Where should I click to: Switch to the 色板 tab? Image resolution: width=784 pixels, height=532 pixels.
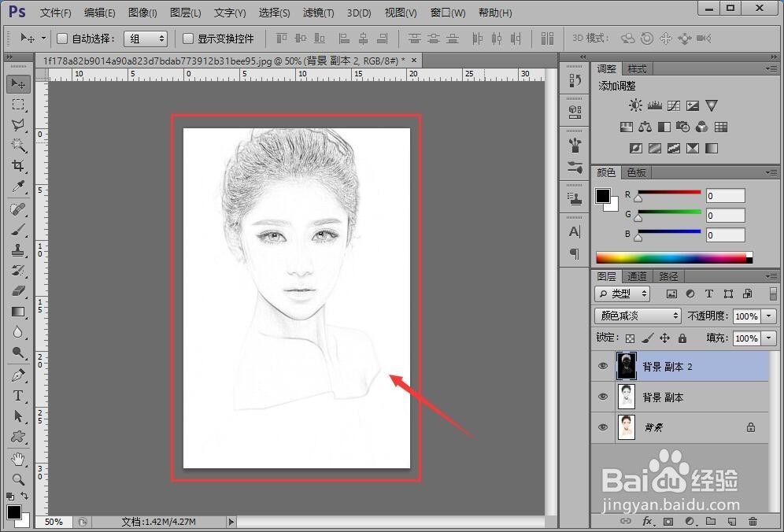tap(637, 172)
